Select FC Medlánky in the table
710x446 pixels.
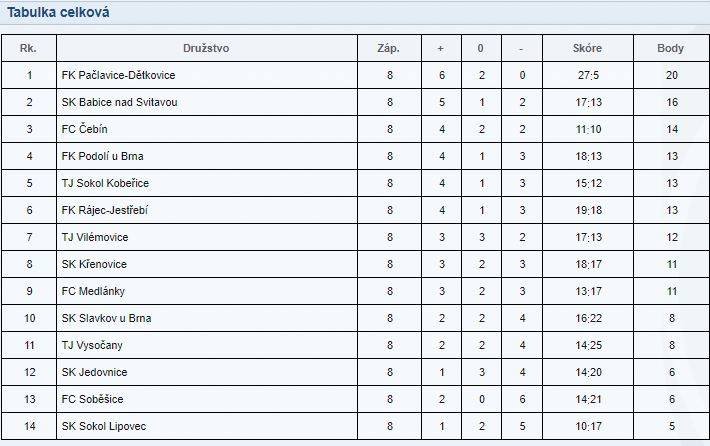(93, 291)
